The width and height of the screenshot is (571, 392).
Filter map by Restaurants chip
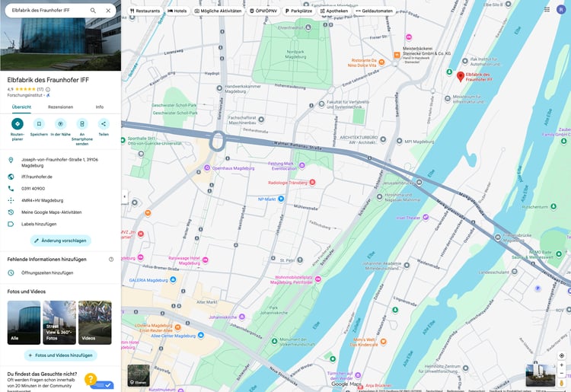pos(145,11)
